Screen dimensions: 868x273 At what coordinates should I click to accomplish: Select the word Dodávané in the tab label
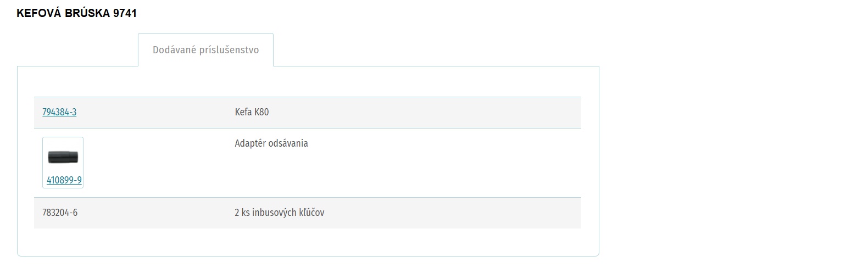(174, 50)
